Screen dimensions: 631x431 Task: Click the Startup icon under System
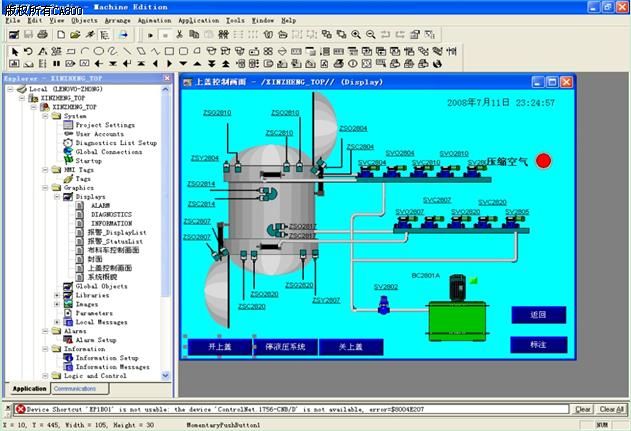(x=68, y=161)
